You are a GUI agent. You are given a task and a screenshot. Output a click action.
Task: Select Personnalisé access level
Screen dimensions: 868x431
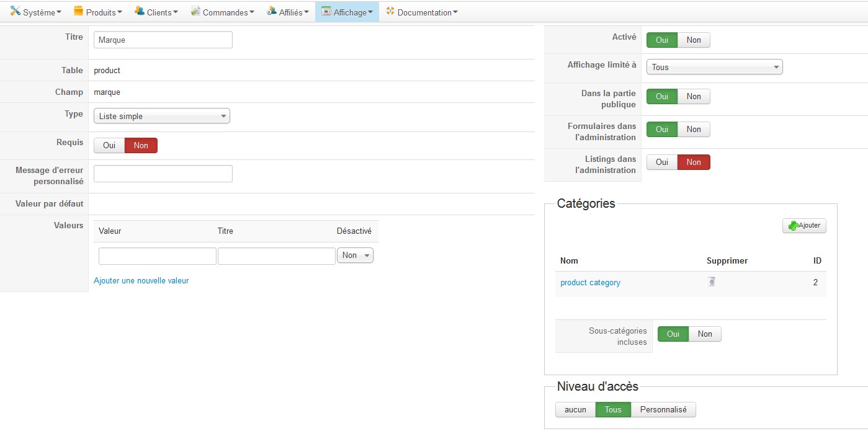(663, 410)
